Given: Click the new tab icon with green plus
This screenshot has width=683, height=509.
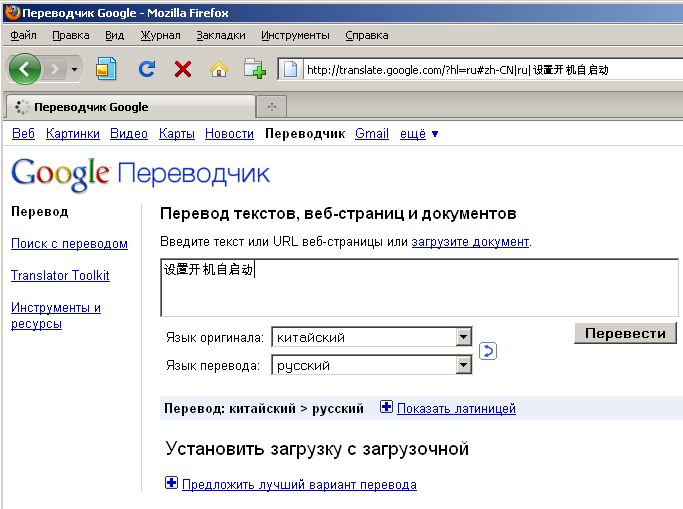Looking at the screenshot, I should pos(255,68).
